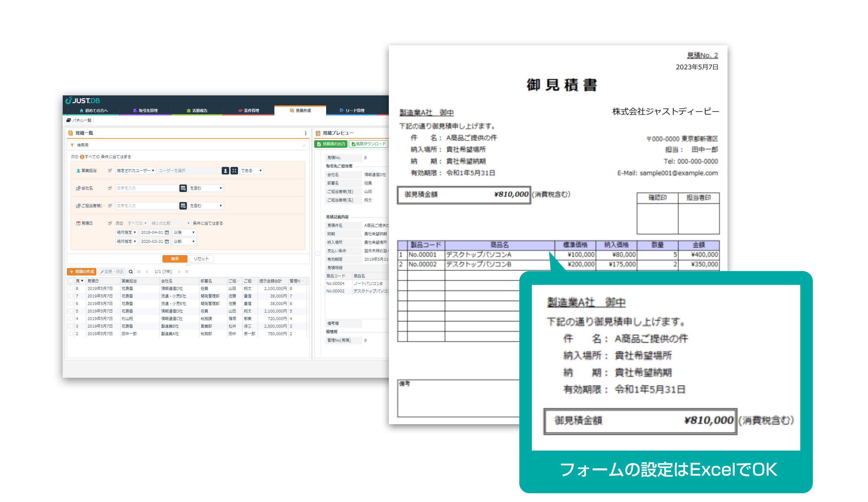Click the 見積書の出力 button

[x=331, y=144]
